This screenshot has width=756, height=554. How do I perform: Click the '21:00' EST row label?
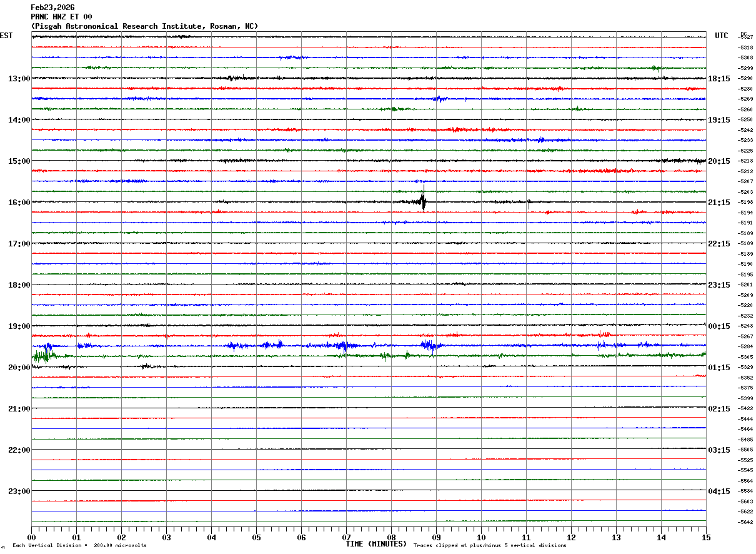19,409
